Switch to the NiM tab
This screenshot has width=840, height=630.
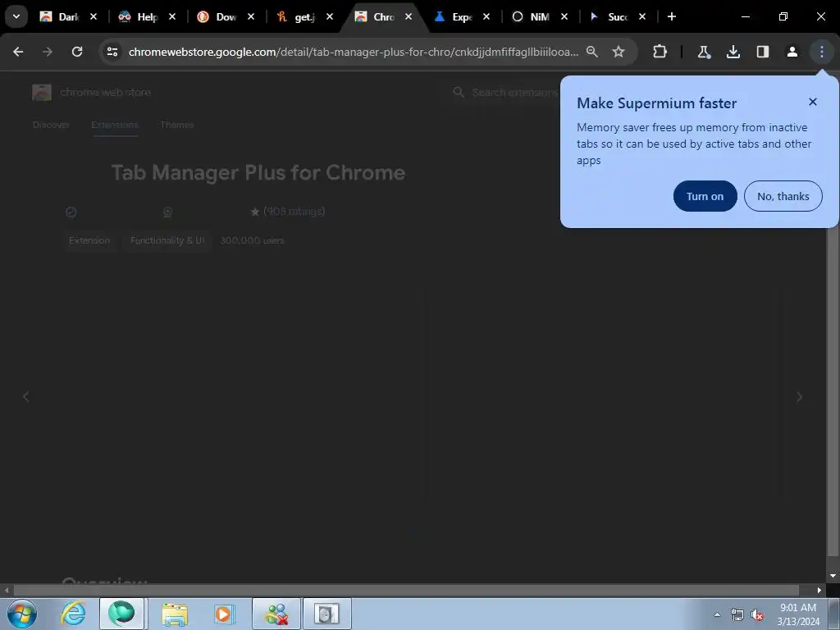(x=532, y=16)
